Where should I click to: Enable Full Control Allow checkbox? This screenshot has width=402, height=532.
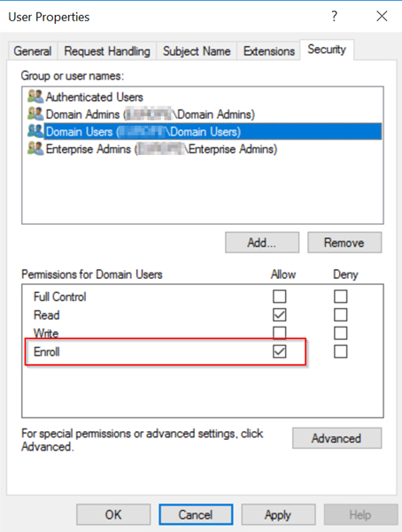pyautogui.click(x=280, y=297)
